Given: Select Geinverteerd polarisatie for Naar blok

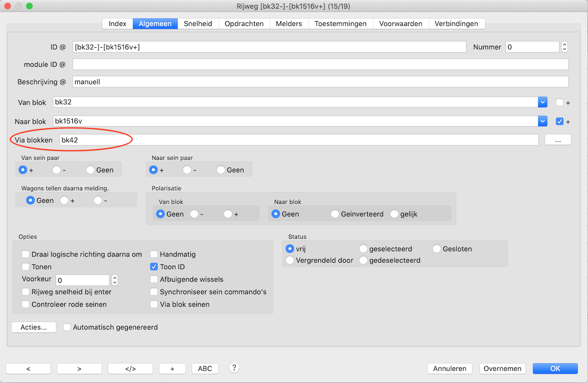Looking at the screenshot, I should click(335, 214).
